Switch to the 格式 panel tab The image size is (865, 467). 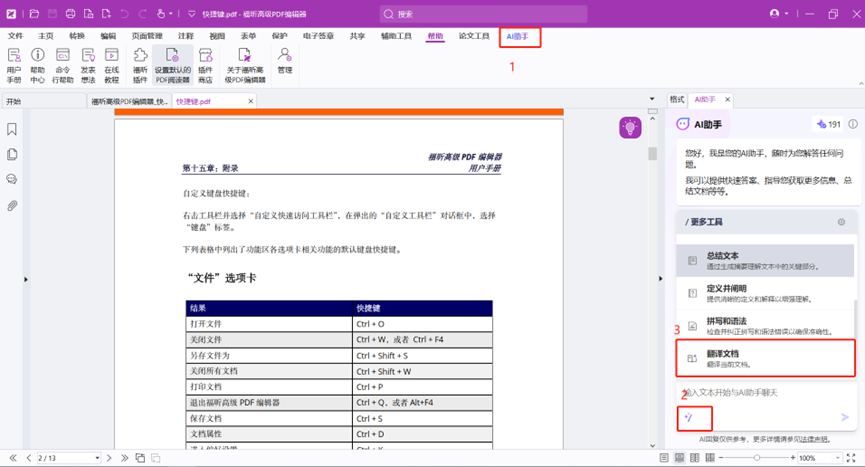677,99
